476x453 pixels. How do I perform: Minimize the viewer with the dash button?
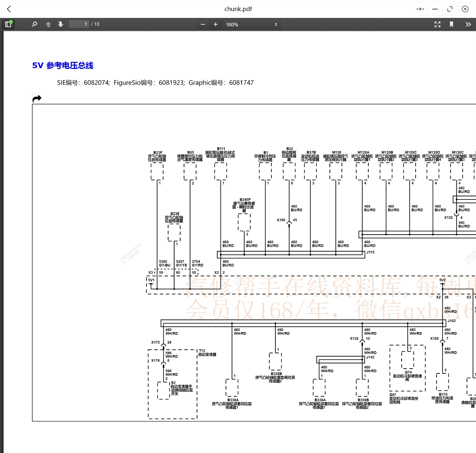pyautogui.click(x=435, y=9)
